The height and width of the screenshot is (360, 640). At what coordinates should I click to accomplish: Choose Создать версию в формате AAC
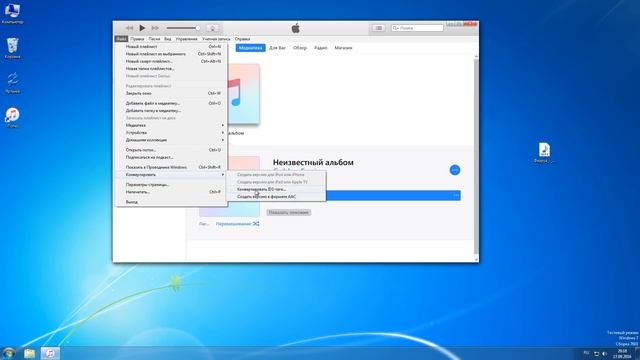click(276, 197)
